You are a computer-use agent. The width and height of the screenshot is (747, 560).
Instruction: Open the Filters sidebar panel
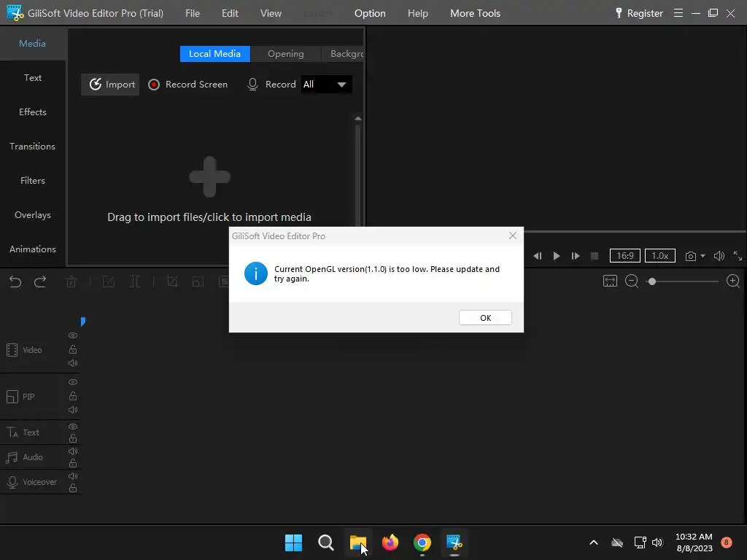point(32,181)
